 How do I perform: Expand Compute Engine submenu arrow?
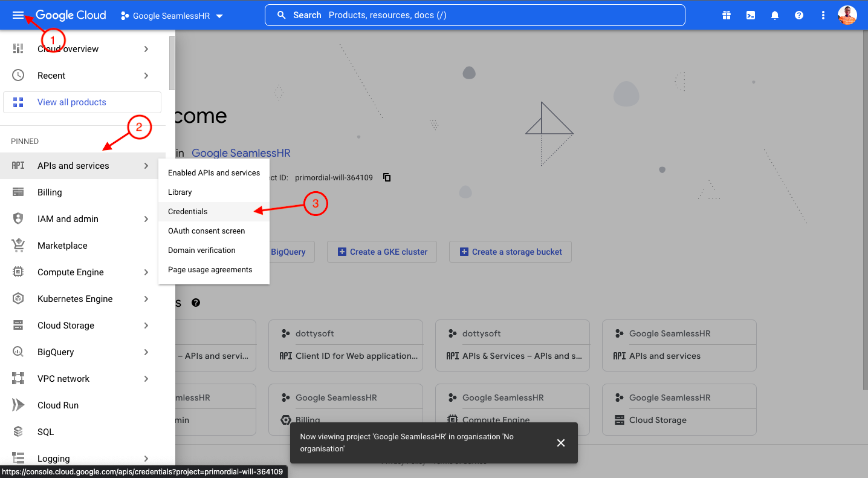[146, 272]
